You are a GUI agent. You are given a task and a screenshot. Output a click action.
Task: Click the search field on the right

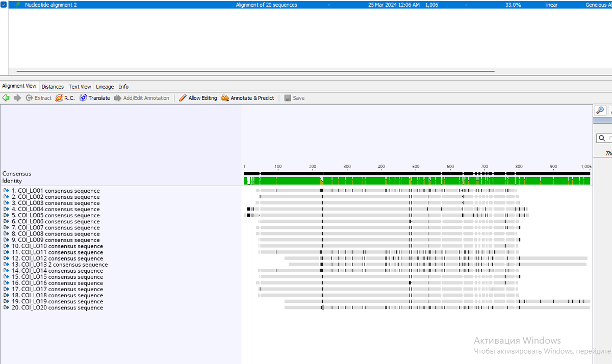click(x=605, y=138)
